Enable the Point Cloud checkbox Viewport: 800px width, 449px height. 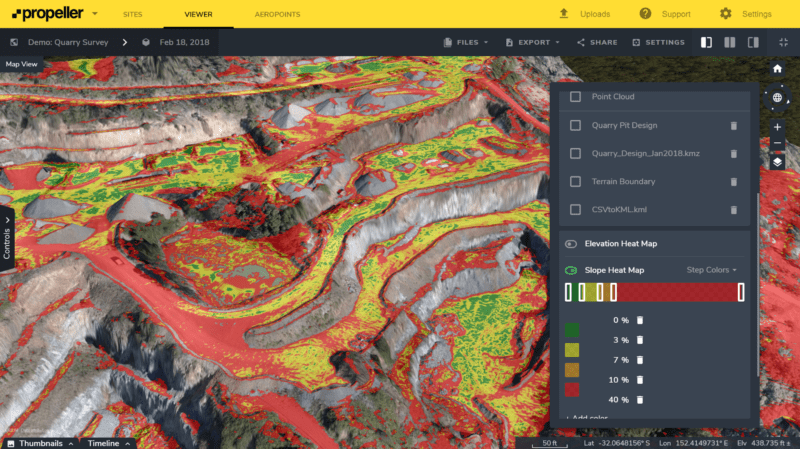tap(576, 96)
